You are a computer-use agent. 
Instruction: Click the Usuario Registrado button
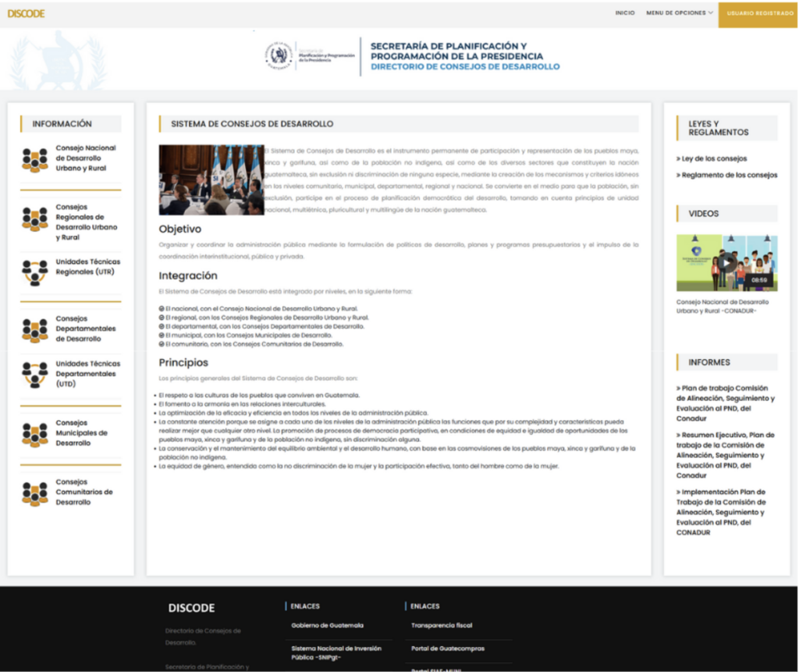[758, 14]
